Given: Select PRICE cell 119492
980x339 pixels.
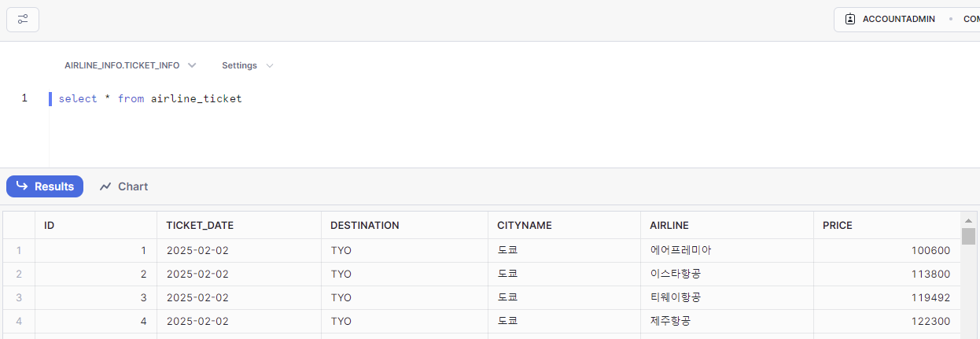Looking at the screenshot, I should pyautogui.click(x=886, y=298).
